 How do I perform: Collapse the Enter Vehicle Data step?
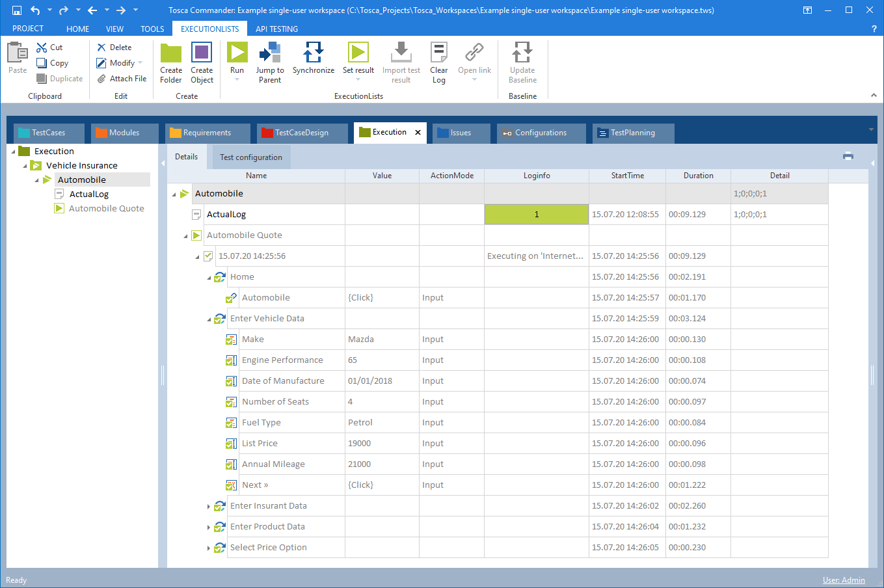pyautogui.click(x=209, y=319)
